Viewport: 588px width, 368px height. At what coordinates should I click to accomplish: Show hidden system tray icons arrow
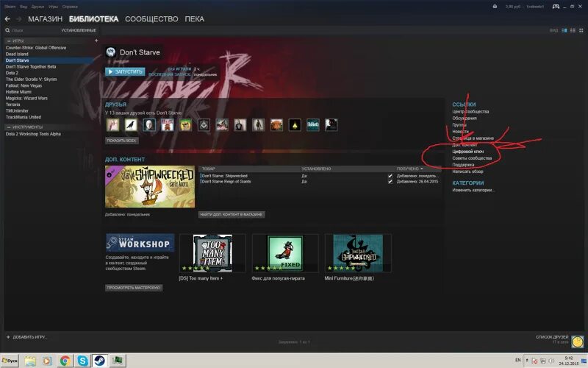coord(528,361)
